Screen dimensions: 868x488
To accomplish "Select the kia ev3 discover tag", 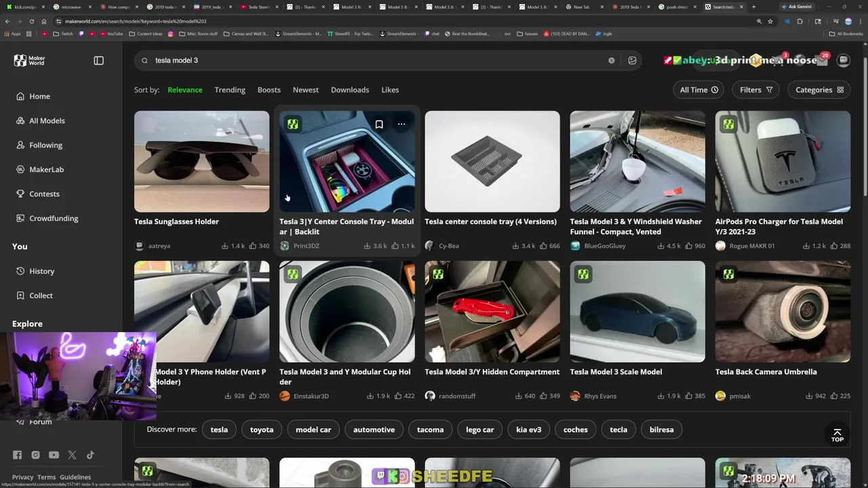I will [x=529, y=430].
